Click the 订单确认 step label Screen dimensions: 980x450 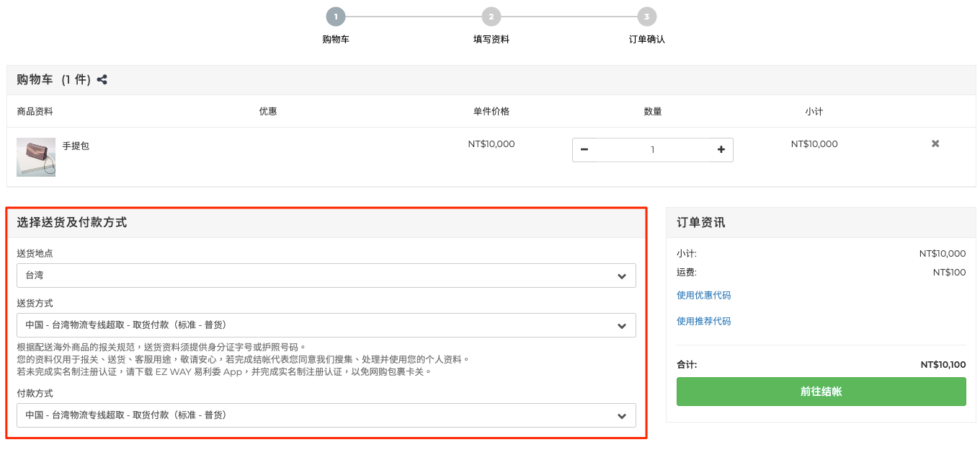pos(647,39)
